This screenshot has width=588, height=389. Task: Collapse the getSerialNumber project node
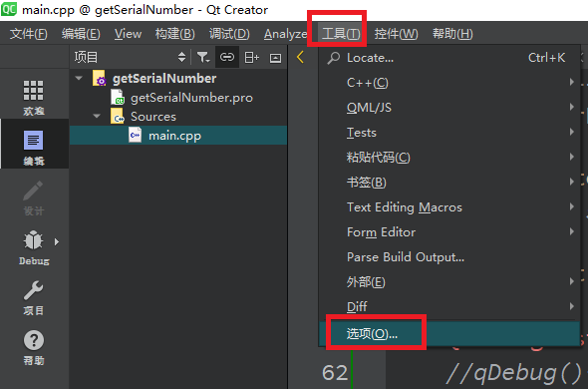point(79,78)
